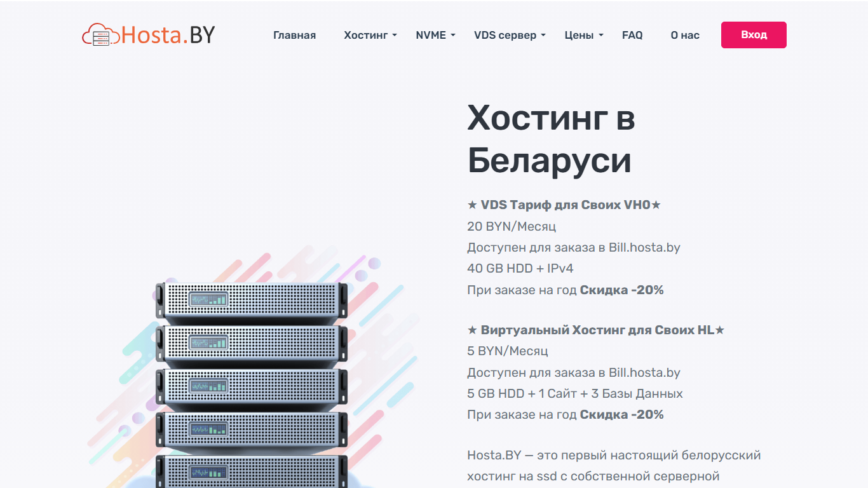This screenshot has width=868, height=488.
Task: Click the Hosta.BY cloud logo
Action: coord(149,35)
